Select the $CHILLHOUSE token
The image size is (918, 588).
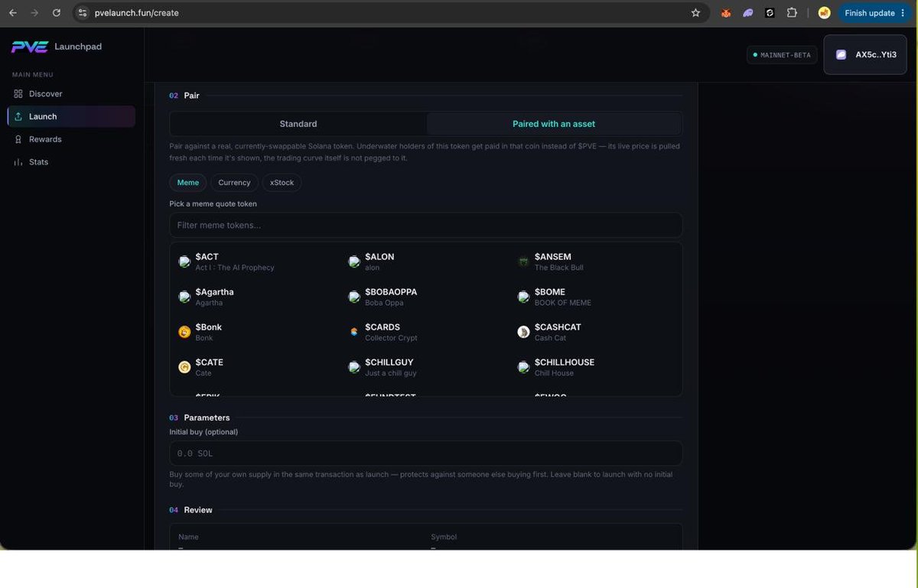(x=594, y=367)
